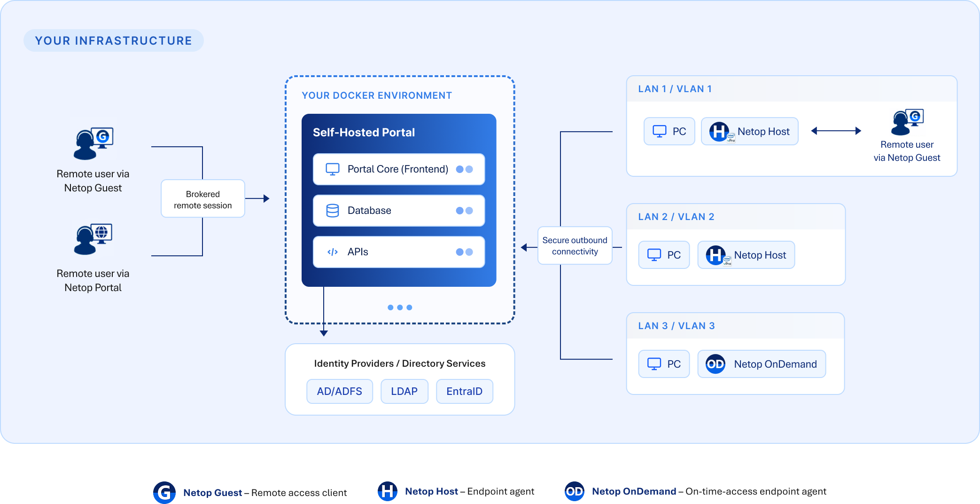Image resolution: width=980 pixels, height=504 pixels.
Task: Click the Netop Portal remote user globe icon
Action: (93, 239)
